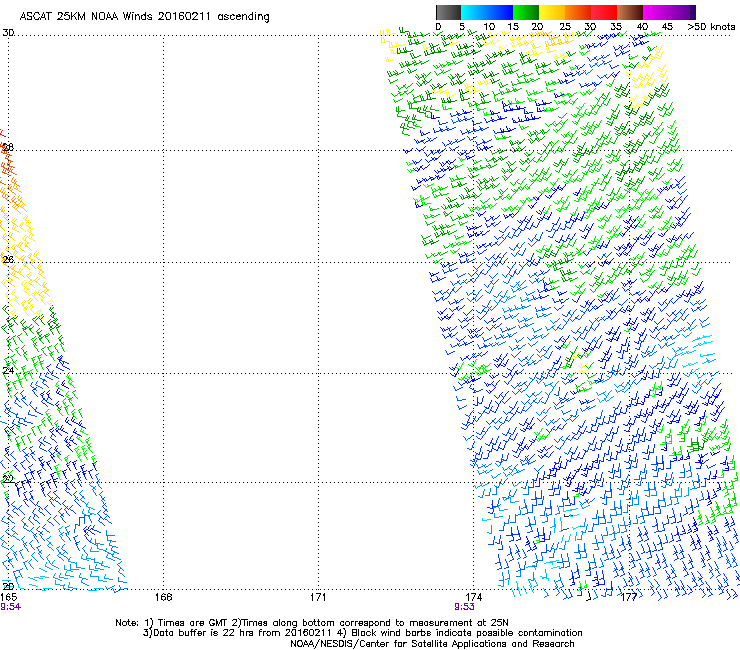Click the yellow 20-25 knots color band
This screenshot has height=650, width=740.
[x=552, y=12]
